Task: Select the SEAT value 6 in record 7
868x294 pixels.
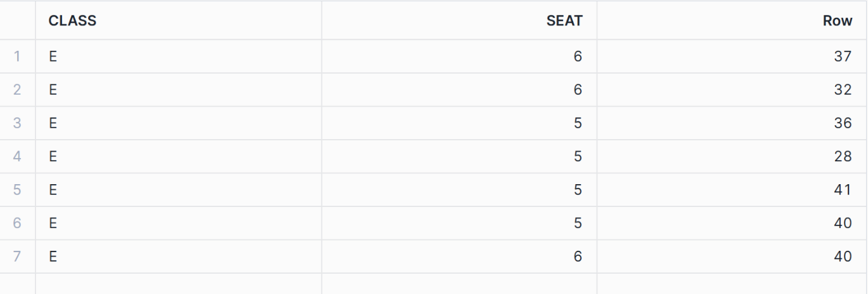Action: click(459, 257)
